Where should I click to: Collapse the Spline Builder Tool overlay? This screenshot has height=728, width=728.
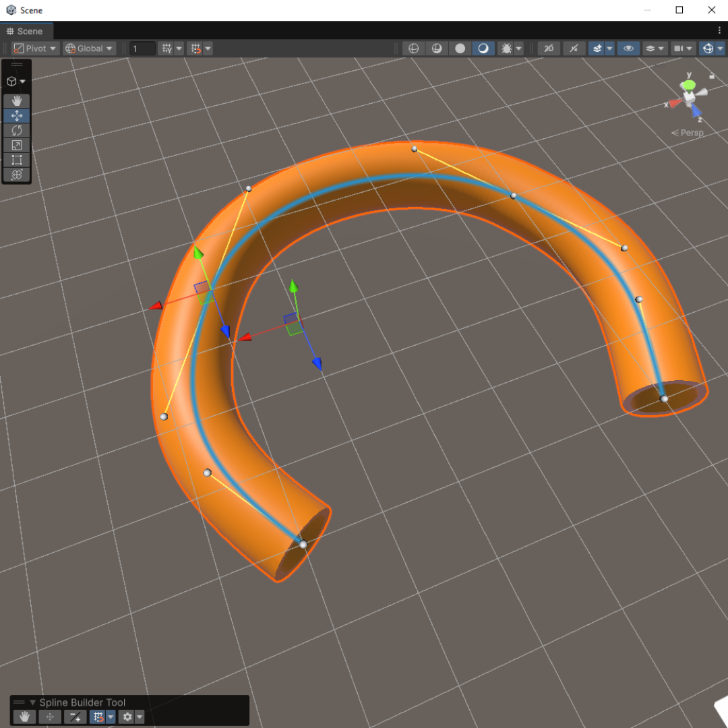pyautogui.click(x=32, y=702)
